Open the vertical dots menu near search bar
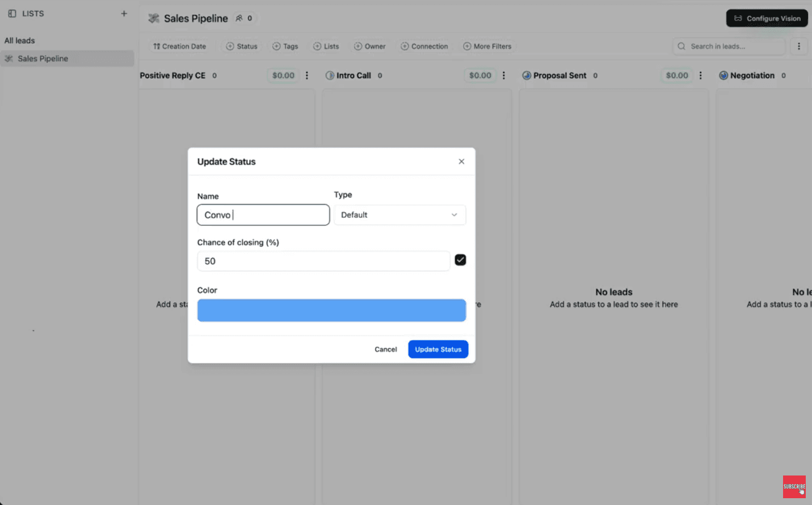Screen dimensions: 812x505 [799, 46]
